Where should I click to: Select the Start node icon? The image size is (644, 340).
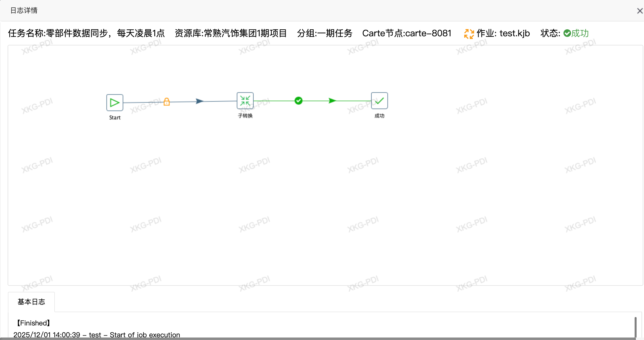point(115,102)
